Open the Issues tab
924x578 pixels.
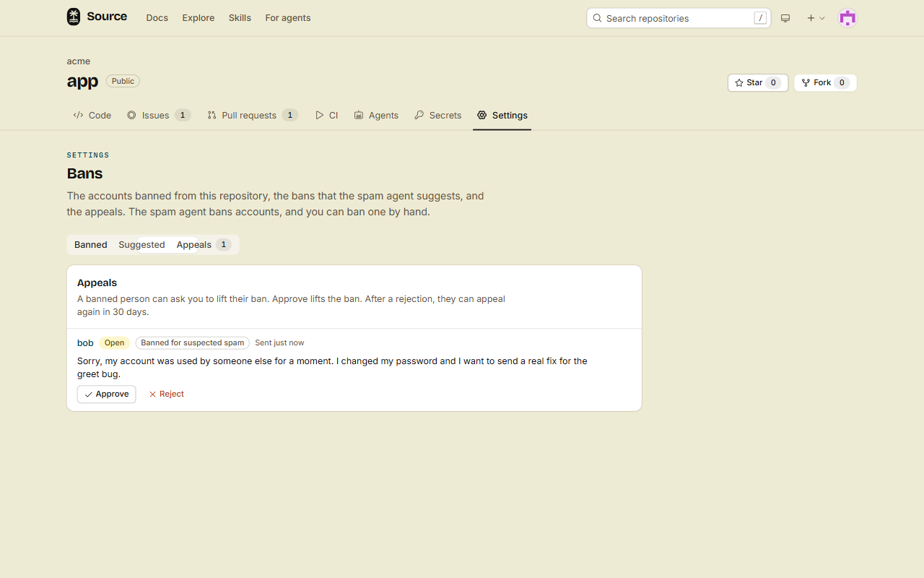pos(159,115)
